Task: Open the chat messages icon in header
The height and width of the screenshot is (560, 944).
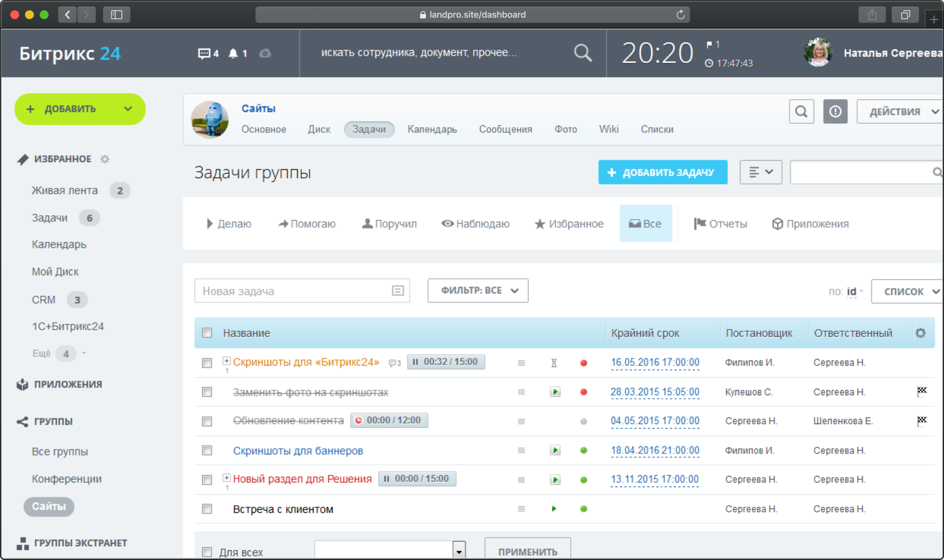Action: pos(204,53)
